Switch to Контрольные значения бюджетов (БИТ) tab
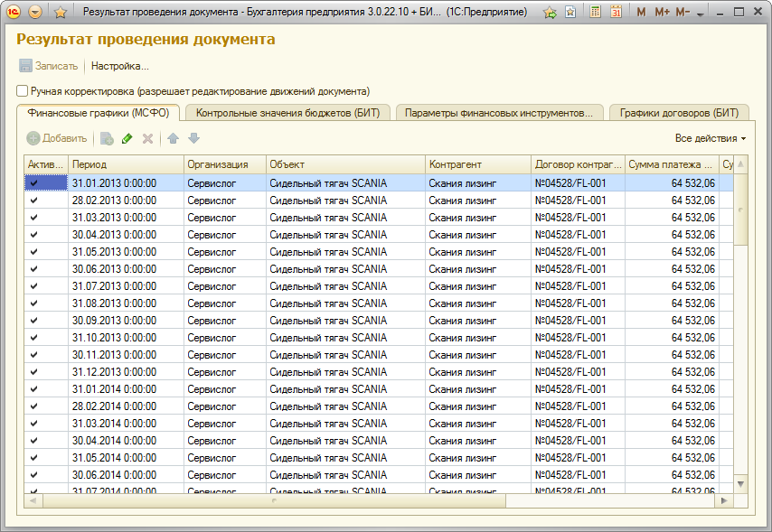772x532 pixels. tap(287, 113)
